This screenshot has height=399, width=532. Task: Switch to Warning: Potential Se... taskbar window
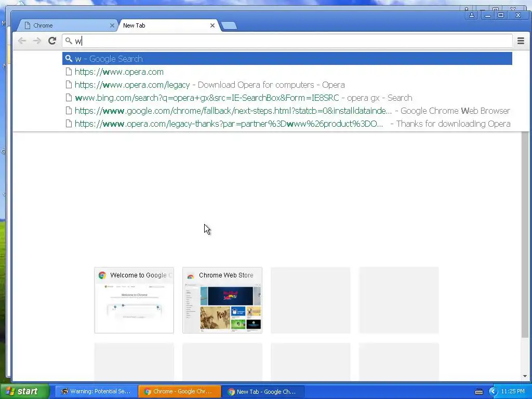[x=96, y=391]
